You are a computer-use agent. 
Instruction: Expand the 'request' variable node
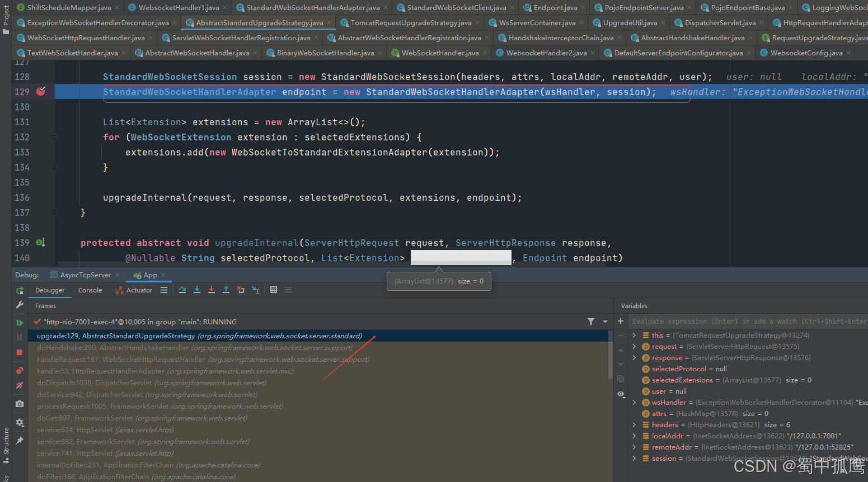634,347
